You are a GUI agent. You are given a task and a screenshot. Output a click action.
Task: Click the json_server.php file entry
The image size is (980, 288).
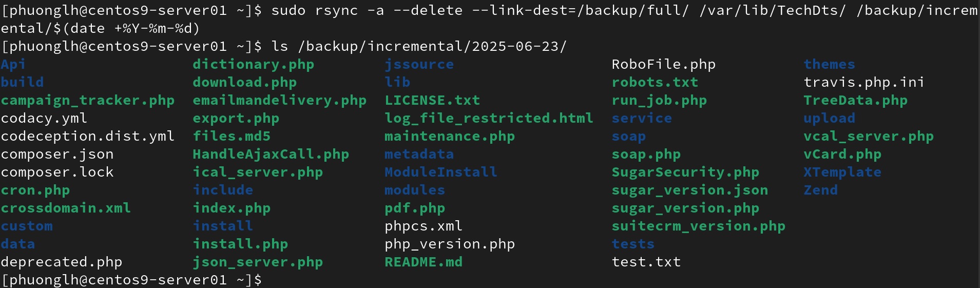[x=258, y=262]
